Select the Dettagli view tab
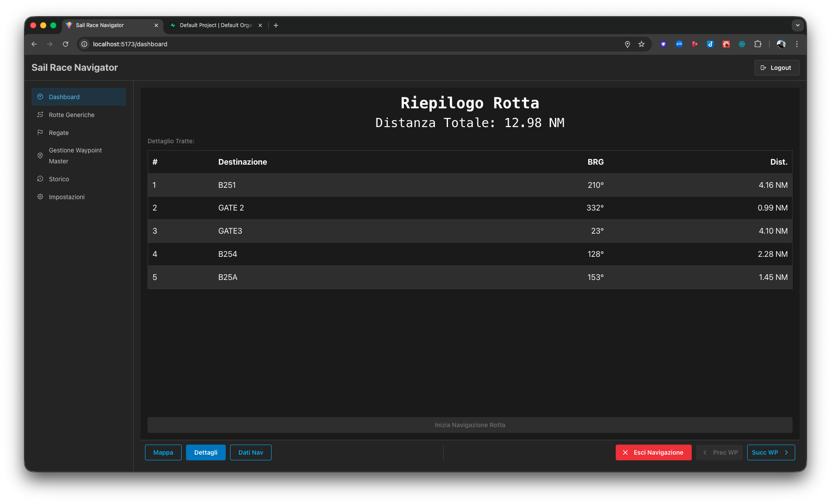 pyautogui.click(x=206, y=452)
